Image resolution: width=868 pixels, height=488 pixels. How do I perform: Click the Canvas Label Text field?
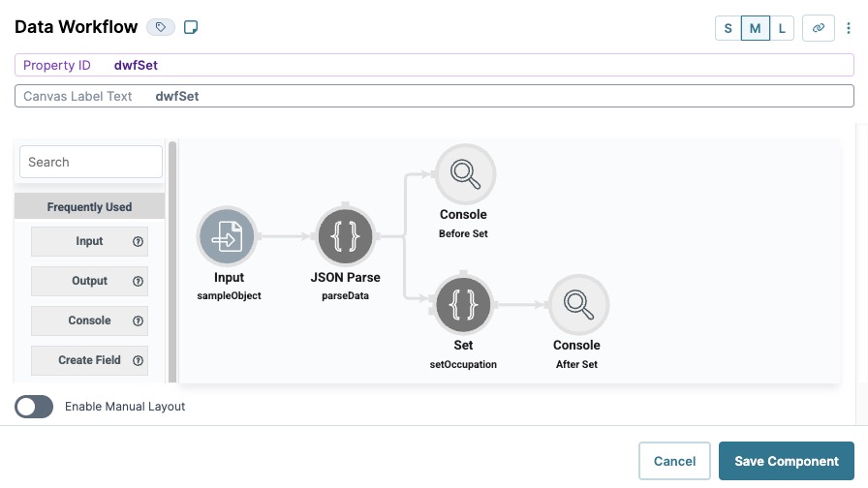(x=434, y=96)
